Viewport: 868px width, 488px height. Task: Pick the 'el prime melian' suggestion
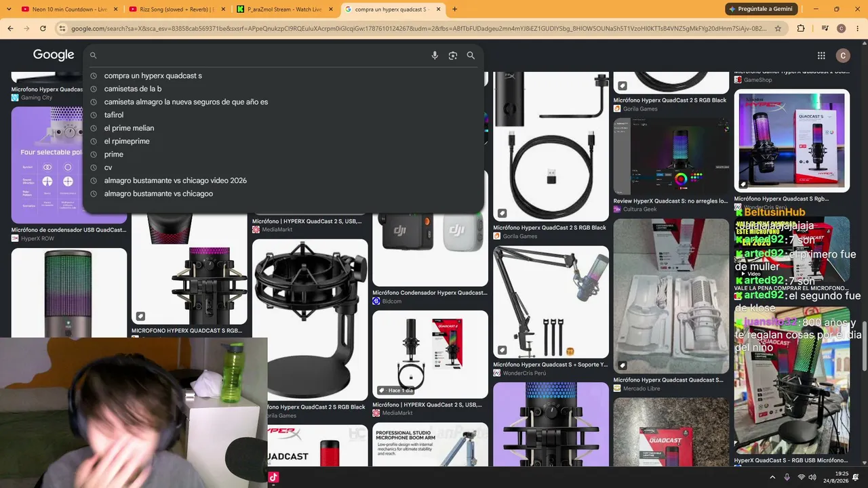click(x=283, y=128)
